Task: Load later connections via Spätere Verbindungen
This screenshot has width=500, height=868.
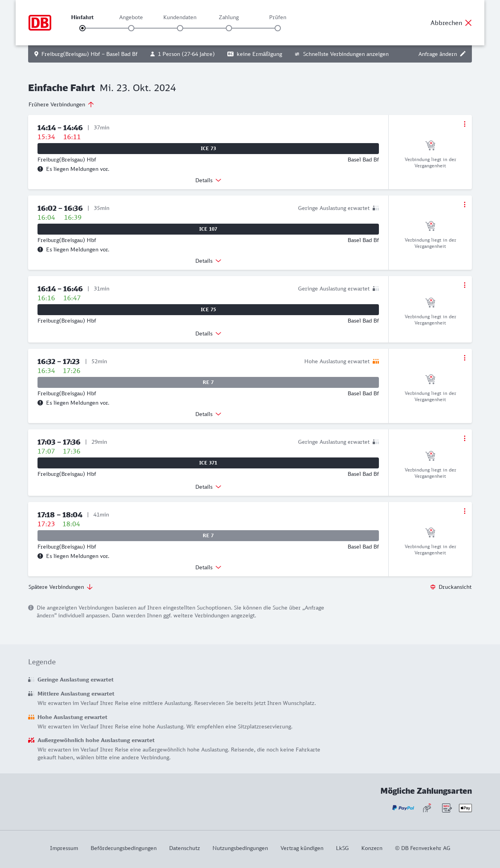Action: click(61, 587)
